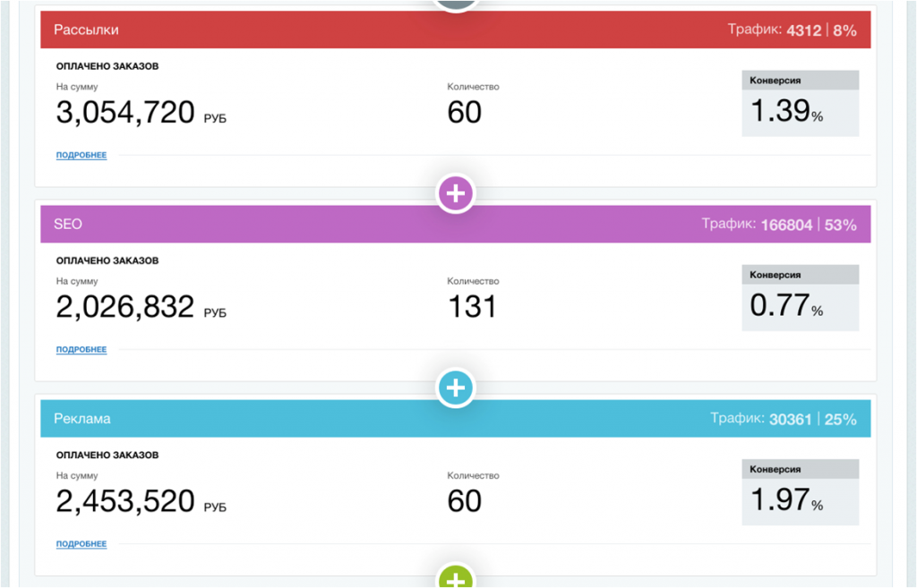Click the 2,453,520 РУБ sum
Viewport: 917px width, 588px height.
tap(141, 501)
